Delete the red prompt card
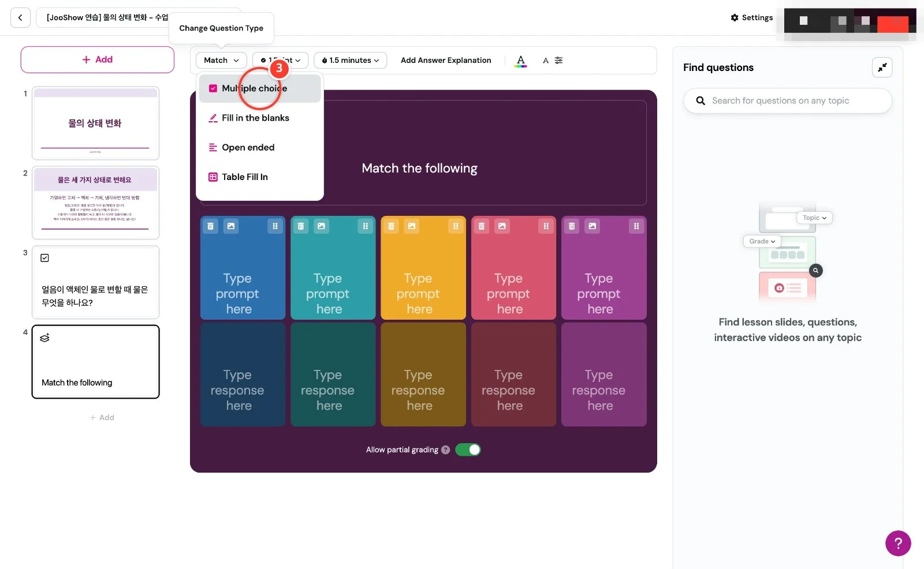The width and height of the screenshot is (924, 569). tap(482, 226)
